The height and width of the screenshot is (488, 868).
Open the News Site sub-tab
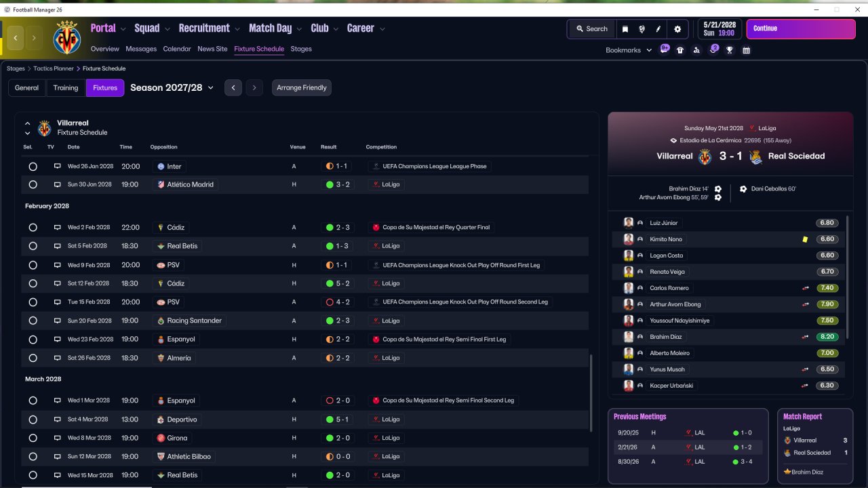click(x=212, y=49)
